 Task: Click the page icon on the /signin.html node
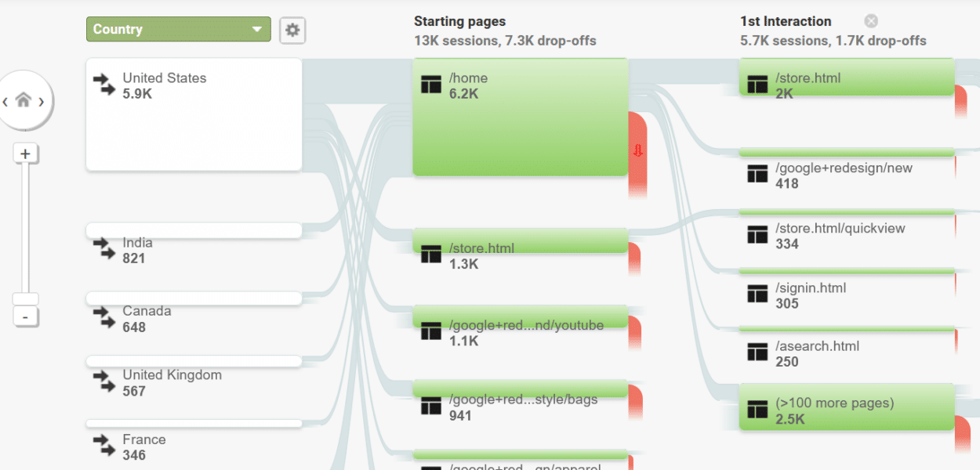[x=757, y=294]
